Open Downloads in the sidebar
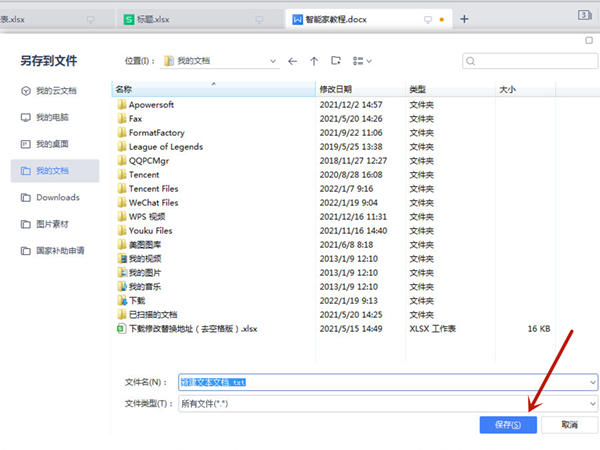This screenshot has width=600, height=450. point(57,197)
